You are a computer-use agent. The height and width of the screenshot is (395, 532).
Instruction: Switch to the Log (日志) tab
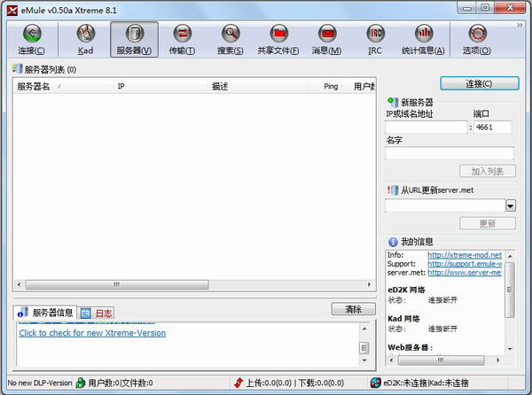click(x=97, y=314)
